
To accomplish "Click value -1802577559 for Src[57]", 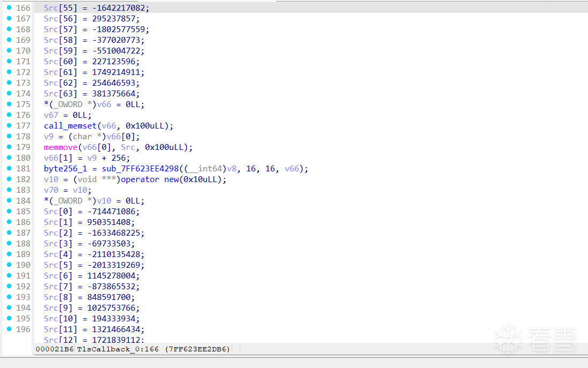I will point(118,29).
